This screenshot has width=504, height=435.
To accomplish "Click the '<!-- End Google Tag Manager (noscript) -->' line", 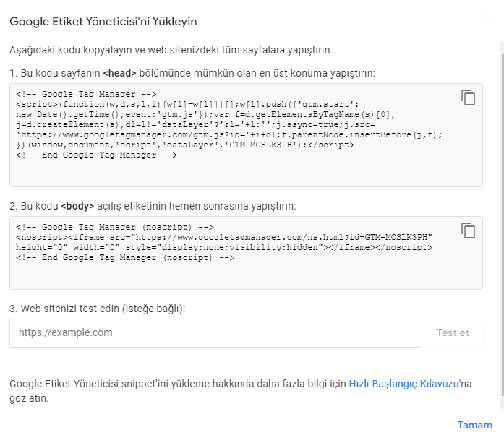I will (125, 258).
